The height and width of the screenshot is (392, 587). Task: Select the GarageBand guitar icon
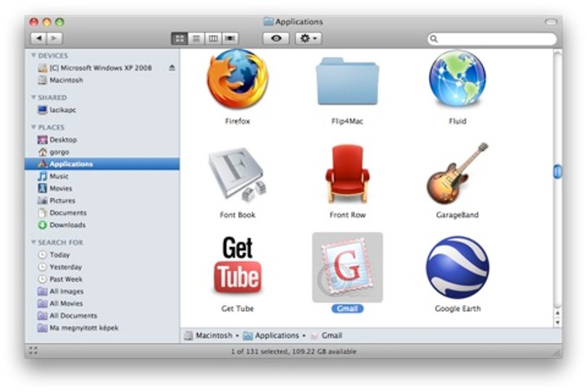point(457,173)
